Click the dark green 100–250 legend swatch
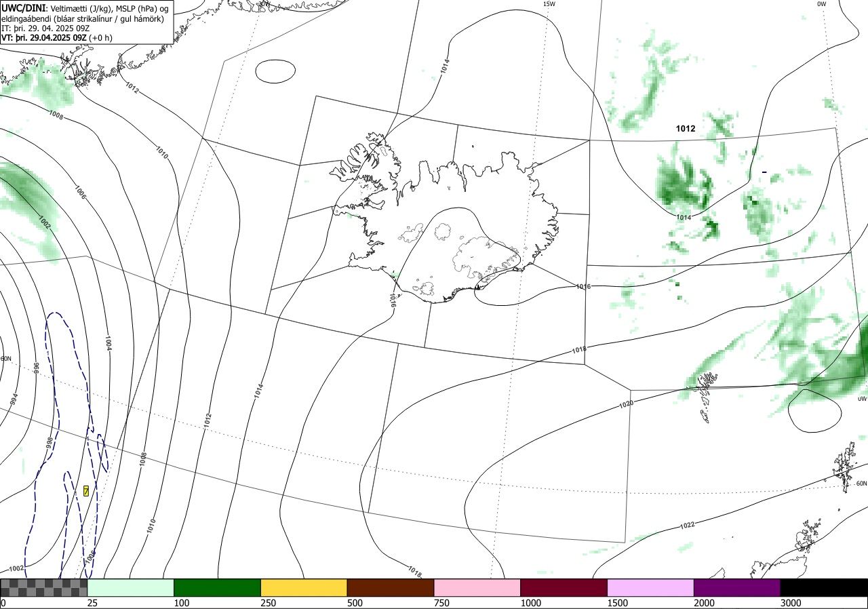This screenshot has width=868, height=609. pos(218,587)
